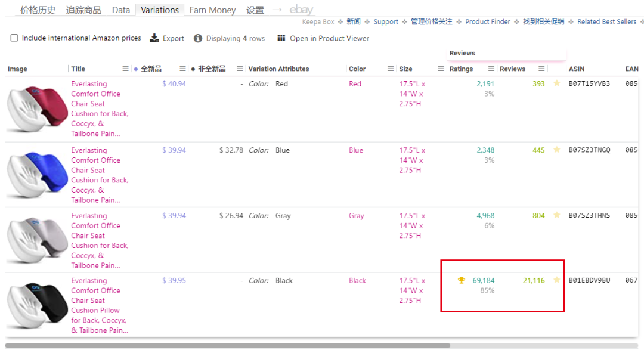Screen dimensions: 644x350
Task: Open Reviews column menu
Action: click(x=541, y=69)
